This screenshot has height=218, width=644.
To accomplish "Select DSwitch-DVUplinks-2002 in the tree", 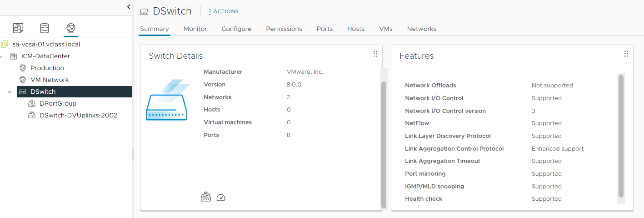I will 79,115.
